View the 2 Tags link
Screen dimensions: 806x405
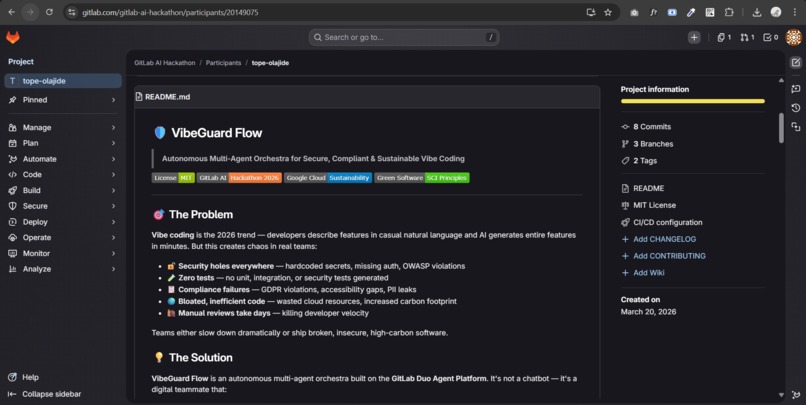point(639,161)
